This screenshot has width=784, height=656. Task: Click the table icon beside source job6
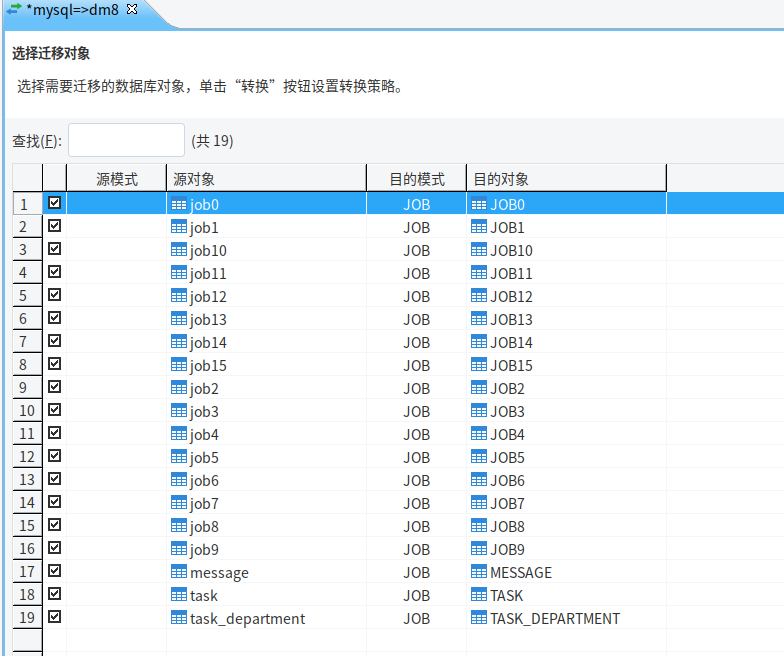click(178, 480)
